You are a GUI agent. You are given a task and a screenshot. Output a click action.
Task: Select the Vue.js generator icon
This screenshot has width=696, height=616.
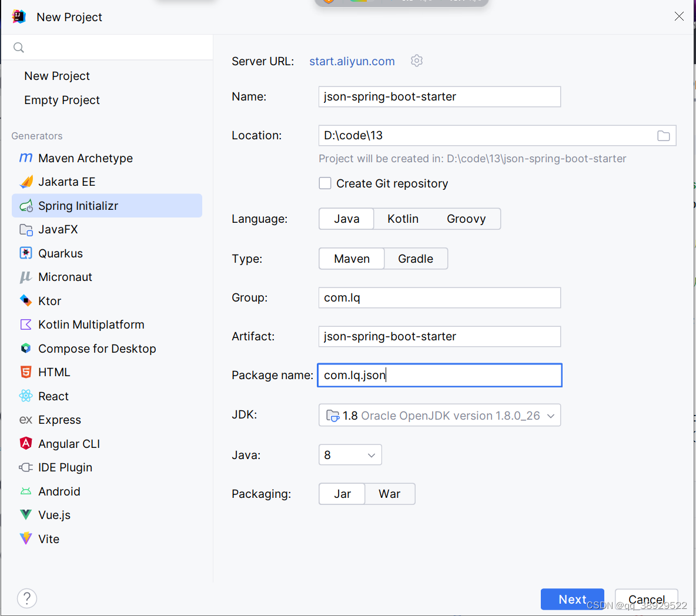[x=26, y=515]
